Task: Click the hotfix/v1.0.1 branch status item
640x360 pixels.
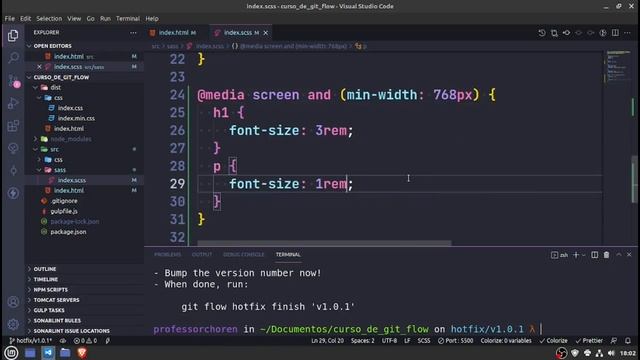Action: [31, 340]
